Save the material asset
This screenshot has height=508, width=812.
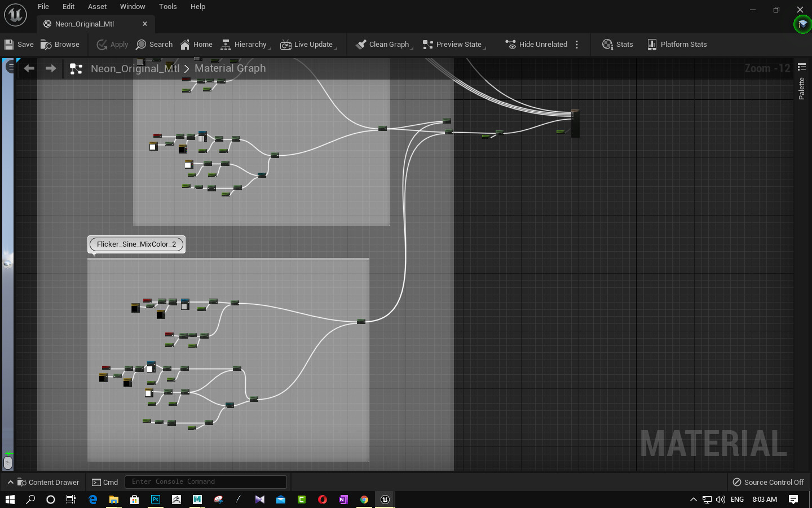point(19,45)
